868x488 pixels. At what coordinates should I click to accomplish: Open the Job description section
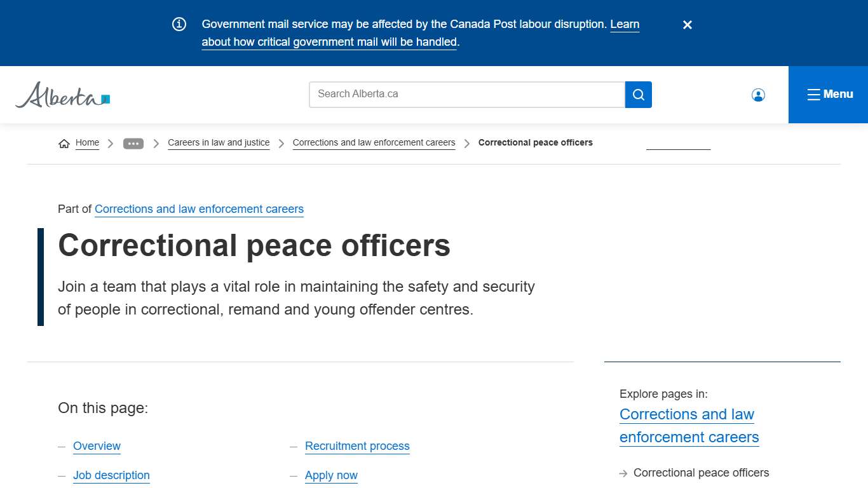click(111, 475)
